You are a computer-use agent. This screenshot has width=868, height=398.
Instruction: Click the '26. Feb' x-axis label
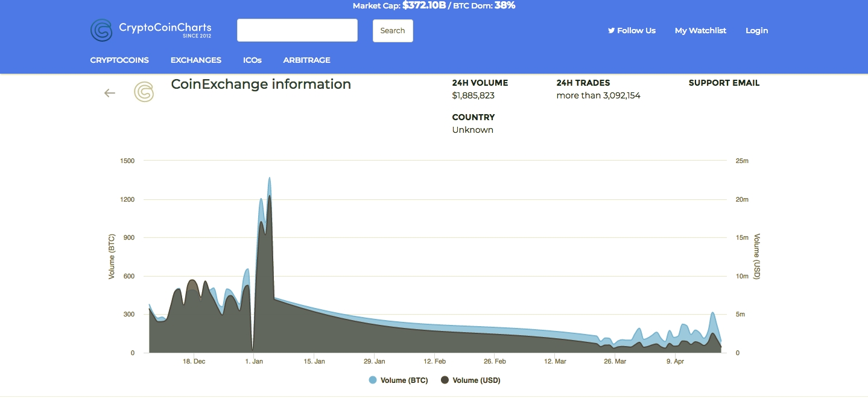[x=495, y=362]
